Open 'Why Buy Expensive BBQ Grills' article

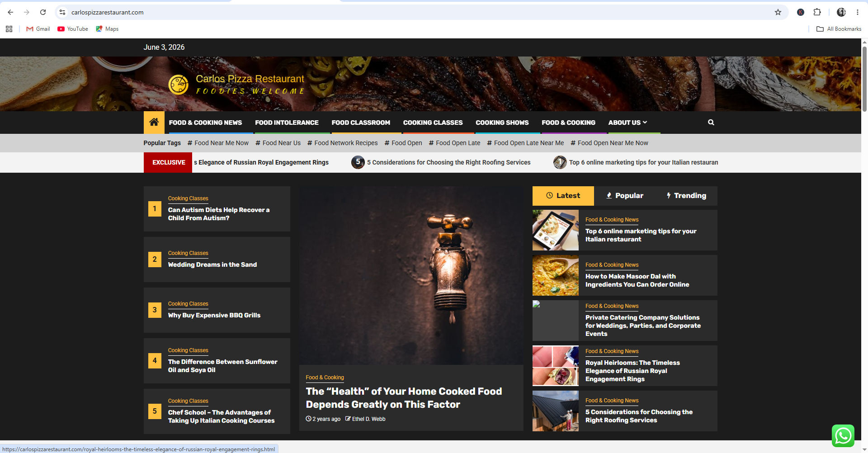tap(214, 315)
